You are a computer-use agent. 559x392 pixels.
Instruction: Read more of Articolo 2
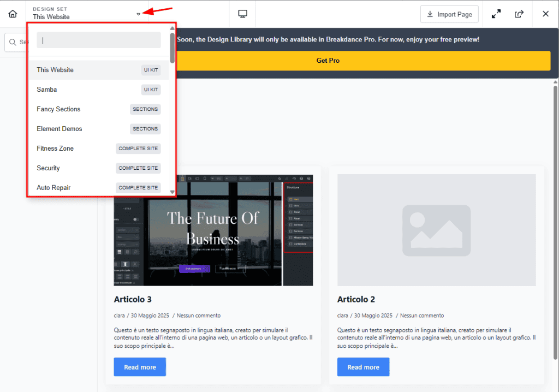[363, 367]
